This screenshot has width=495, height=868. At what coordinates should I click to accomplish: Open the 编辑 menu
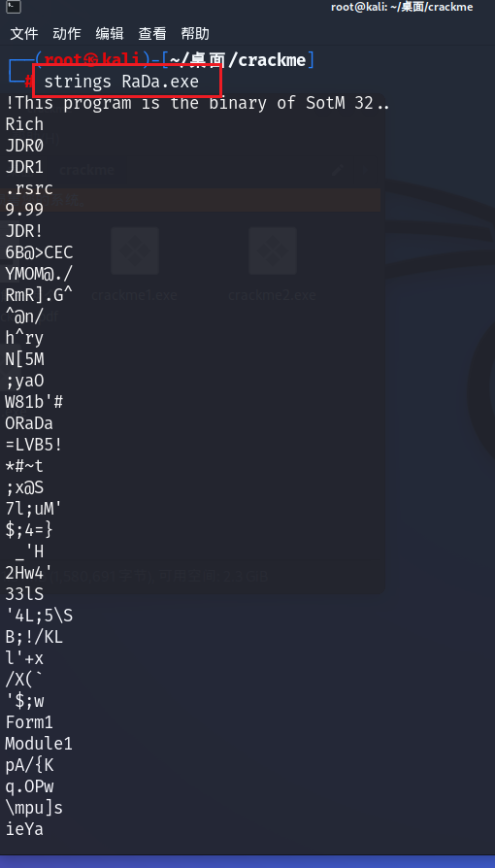(110, 34)
